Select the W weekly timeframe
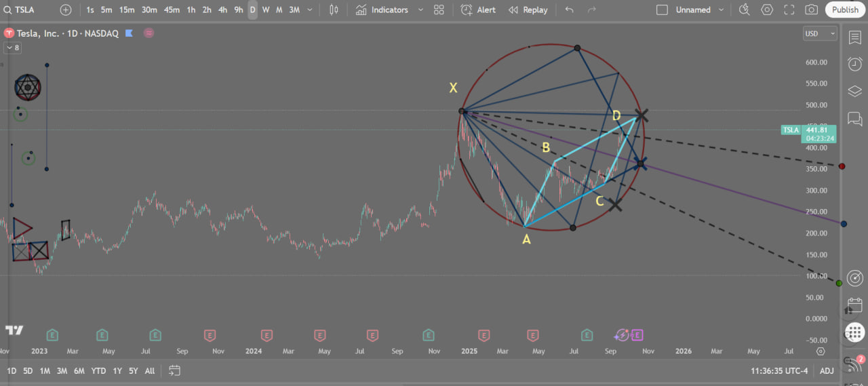 pyautogui.click(x=266, y=10)
